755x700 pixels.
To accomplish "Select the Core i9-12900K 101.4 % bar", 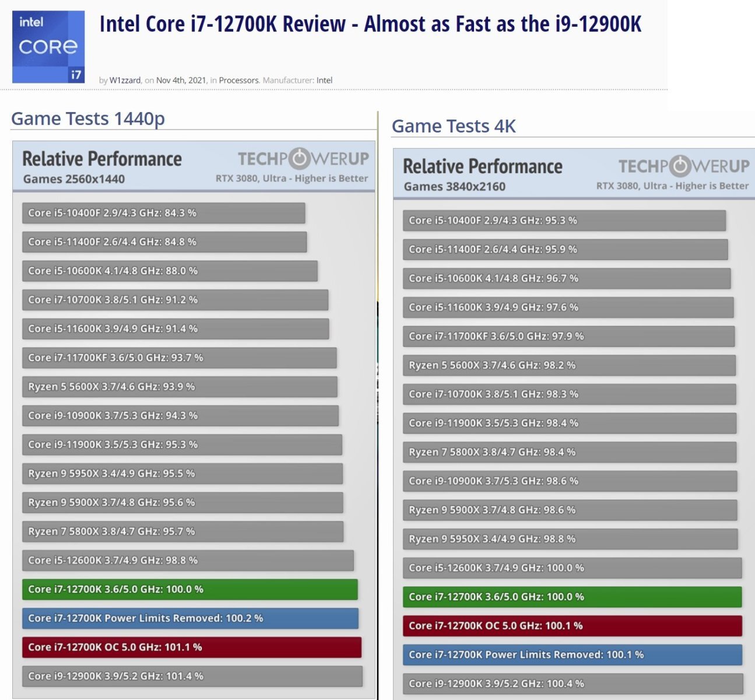I will [192, 676].
